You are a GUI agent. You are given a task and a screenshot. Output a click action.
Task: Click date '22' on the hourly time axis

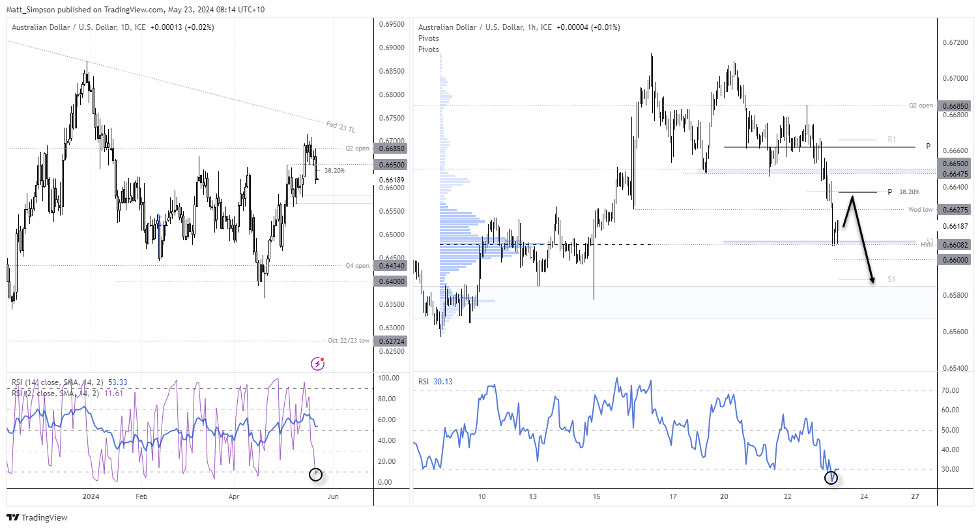pos(788,496)
